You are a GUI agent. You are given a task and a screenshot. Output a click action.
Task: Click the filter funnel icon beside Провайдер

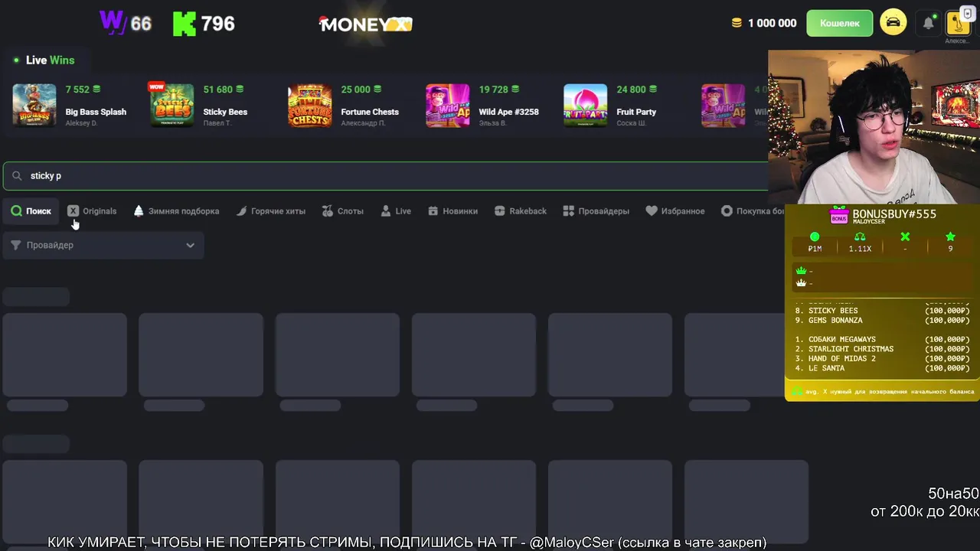point(16,245)
